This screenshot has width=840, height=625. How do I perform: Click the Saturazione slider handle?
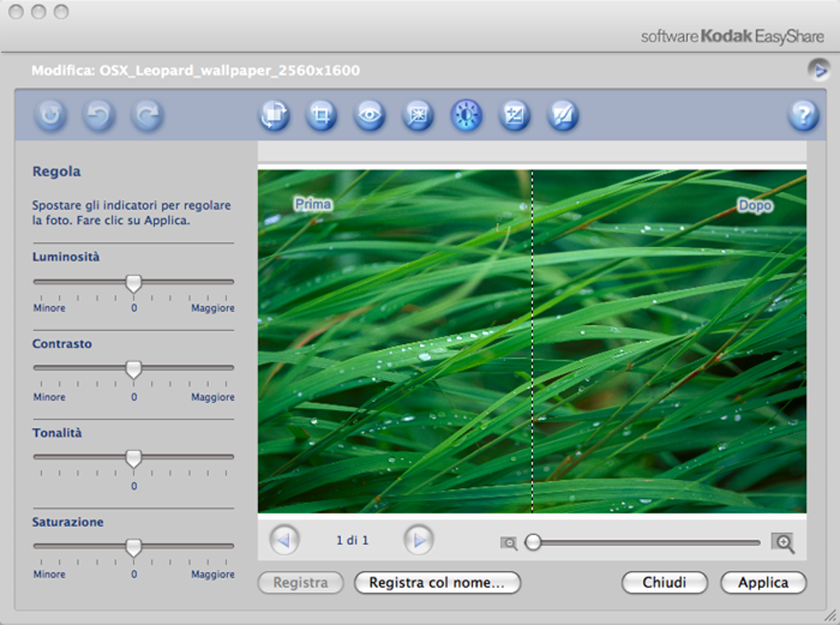pyautogui.click(x=133, y=548)
